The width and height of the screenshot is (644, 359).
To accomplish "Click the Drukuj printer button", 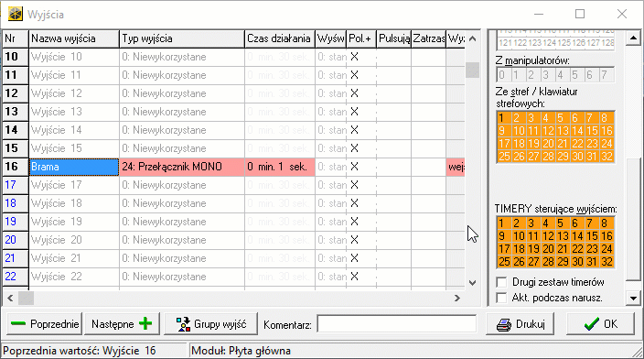I will point(520,324).
